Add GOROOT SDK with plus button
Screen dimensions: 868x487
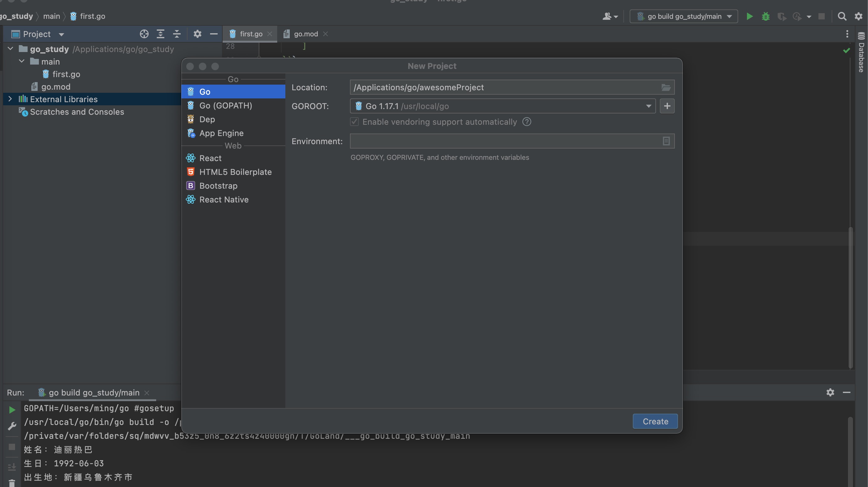tap(667, 106)
